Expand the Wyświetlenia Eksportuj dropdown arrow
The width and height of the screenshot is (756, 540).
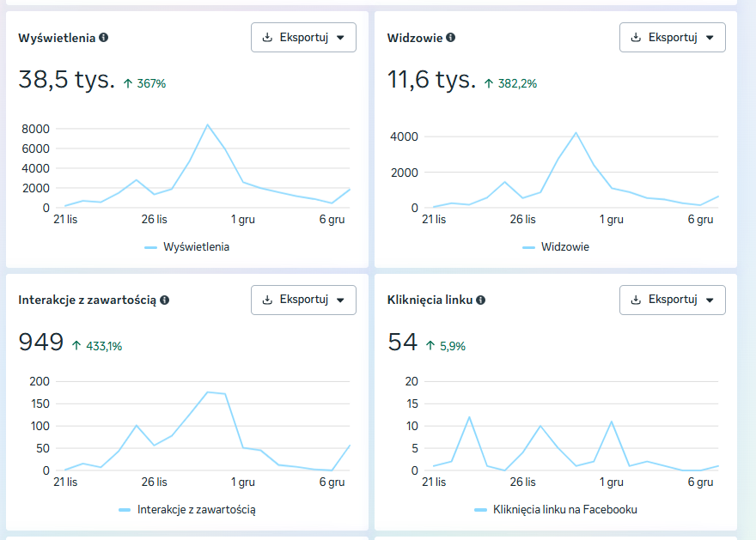coord(340,38)
